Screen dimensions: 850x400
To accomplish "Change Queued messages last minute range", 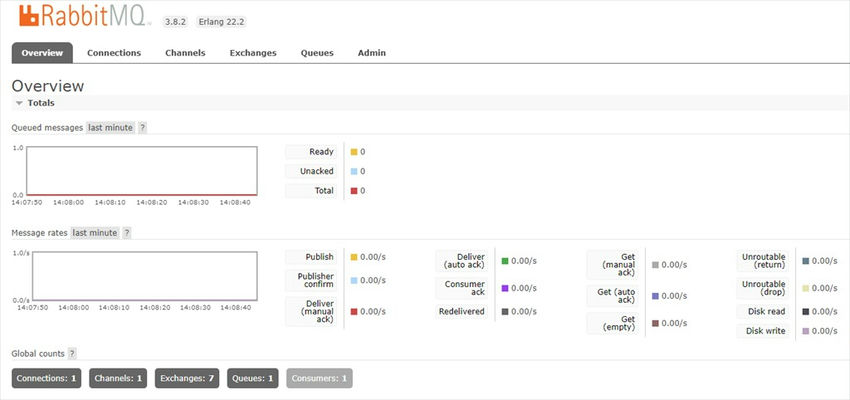I will click(x=110, y=128).
